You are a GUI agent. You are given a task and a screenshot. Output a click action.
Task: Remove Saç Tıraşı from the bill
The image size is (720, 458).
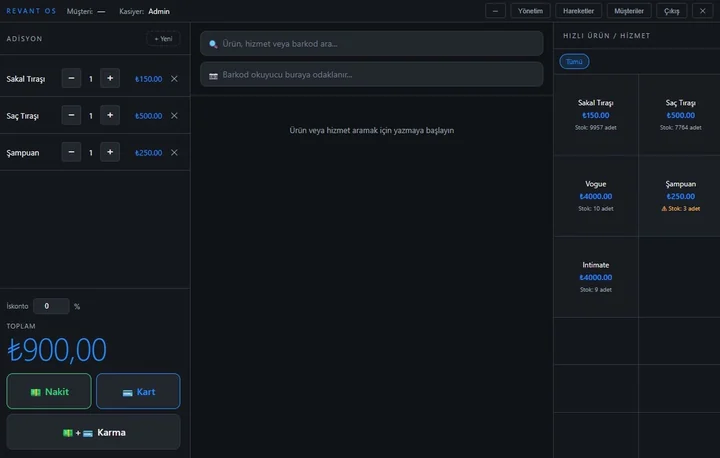click(174, 116)
